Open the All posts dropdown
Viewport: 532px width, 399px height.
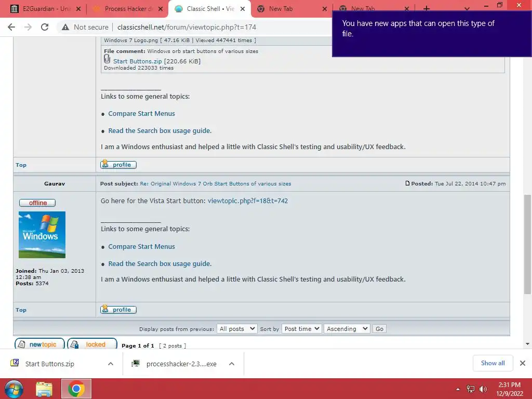click(237, 329)
